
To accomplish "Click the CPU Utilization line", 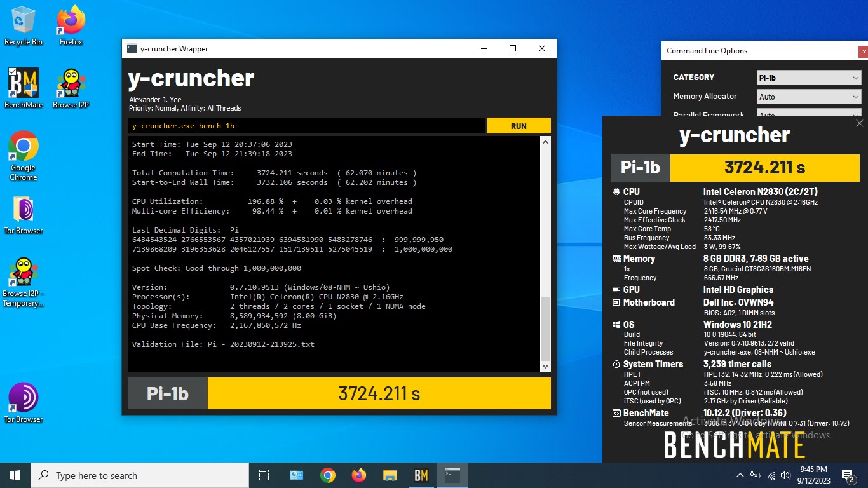I will click(272, 201).
